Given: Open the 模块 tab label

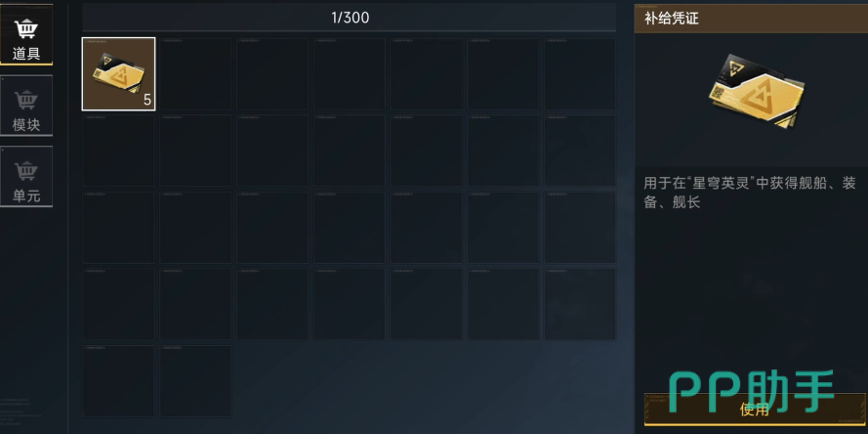Looking at the screenshot, I should click(26, 125).
